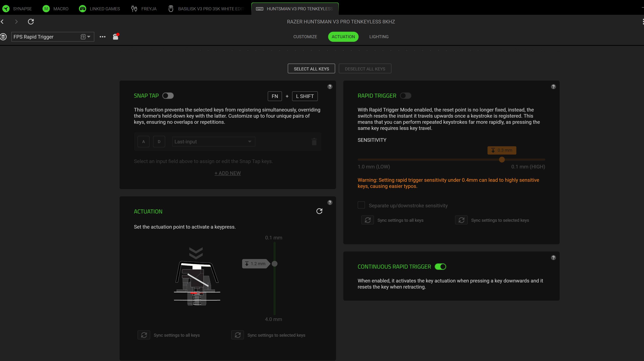Reset actuation using the circular arrow icon

coord(319,211)
